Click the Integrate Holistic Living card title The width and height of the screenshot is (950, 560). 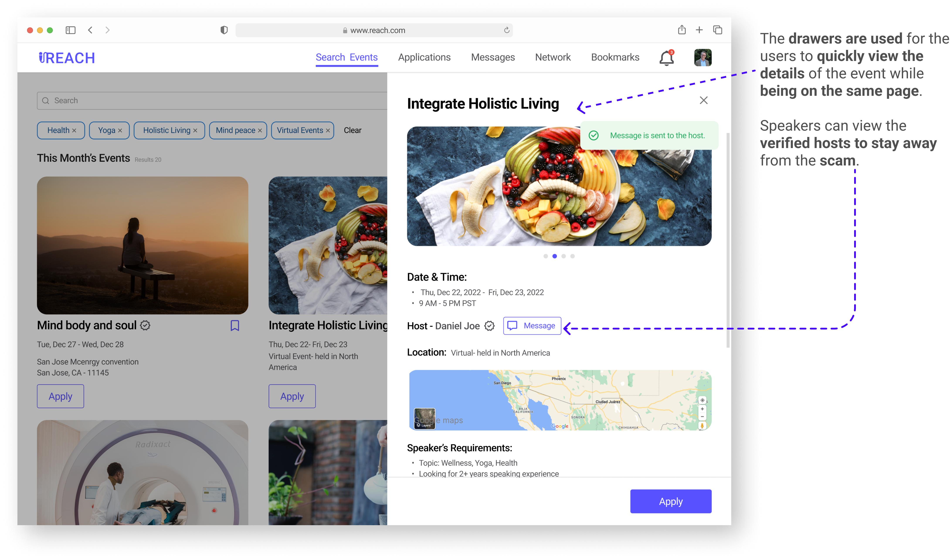coord(328,325)
